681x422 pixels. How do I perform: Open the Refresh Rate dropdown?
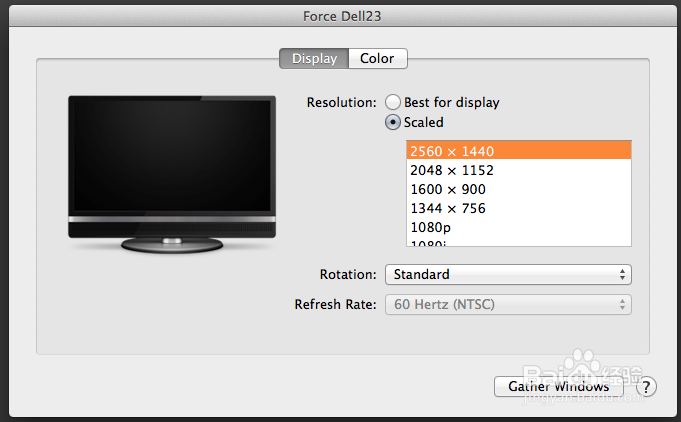point(508,304)
